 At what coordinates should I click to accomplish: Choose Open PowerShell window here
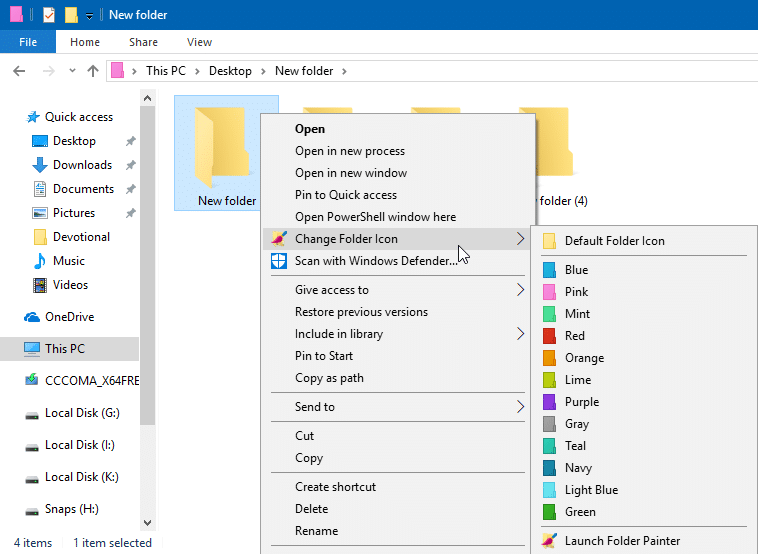397,217
